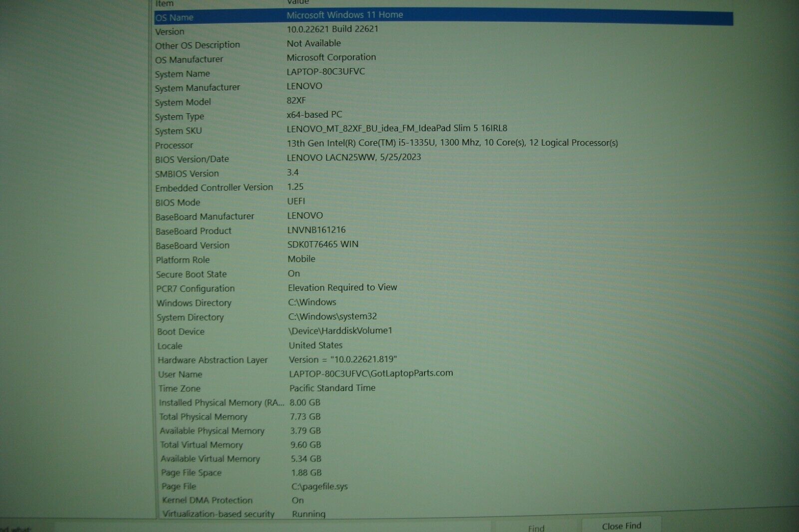
Task: Select the highlighted OS Name row
Action: 443,17
